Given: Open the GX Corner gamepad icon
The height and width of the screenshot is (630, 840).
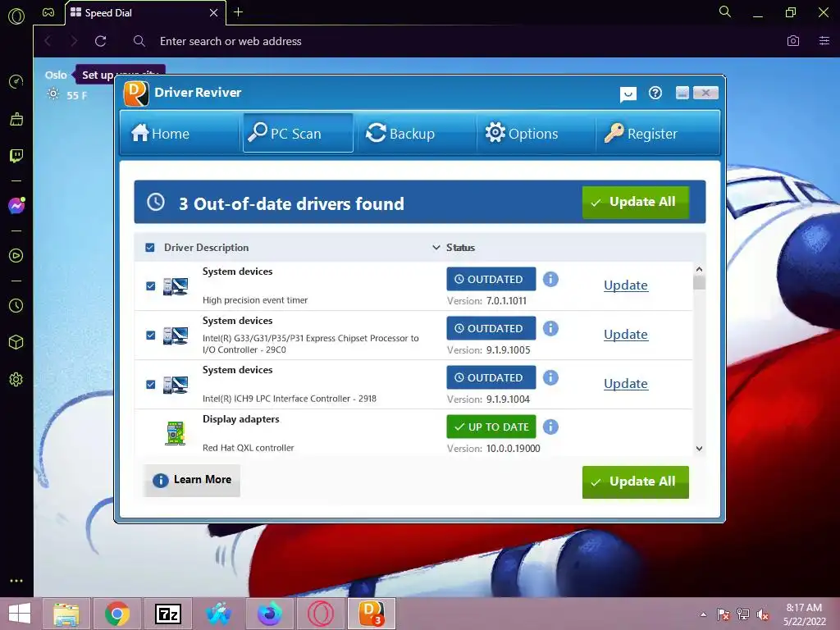Looking at the screenshot, I should (48, 12).
